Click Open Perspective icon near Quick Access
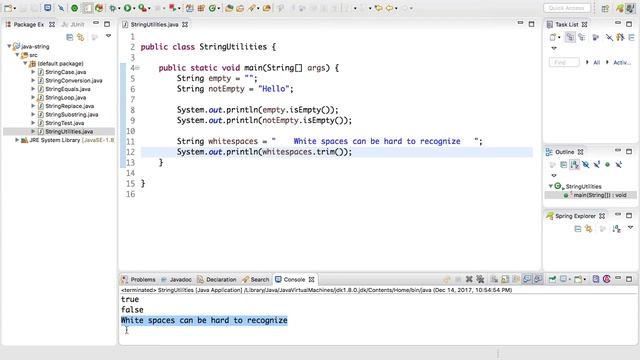Image resolution: width=640 pixels, height=360 pixels. click(605, 8)
